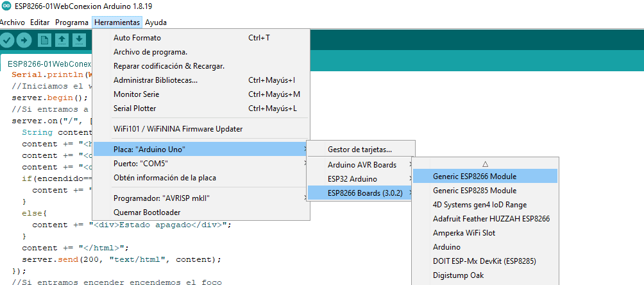Choose Archivo de programa menu entry

pyautogui.click(x=201, y=52)
